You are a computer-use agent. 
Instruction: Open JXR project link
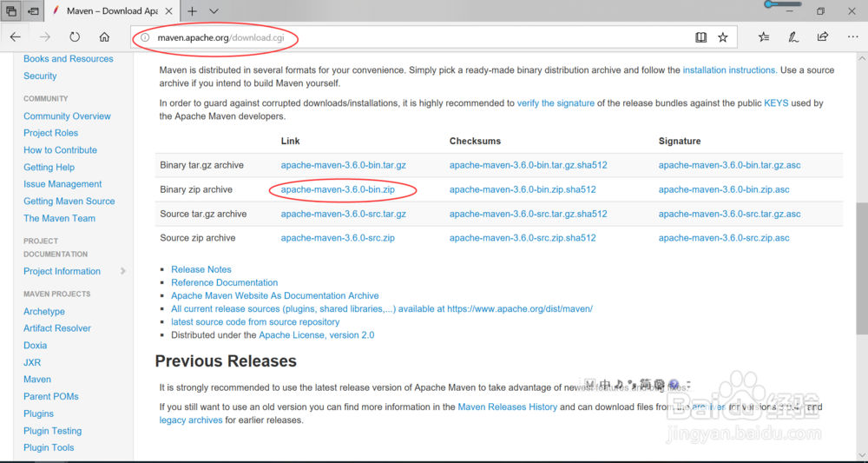[x=32, y=362]
